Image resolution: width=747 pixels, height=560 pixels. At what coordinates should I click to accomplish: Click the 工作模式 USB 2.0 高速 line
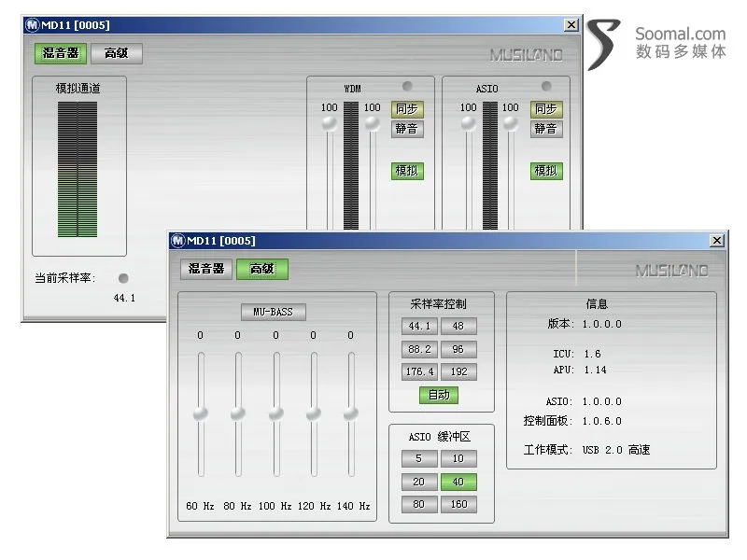[x=587, y=450]
